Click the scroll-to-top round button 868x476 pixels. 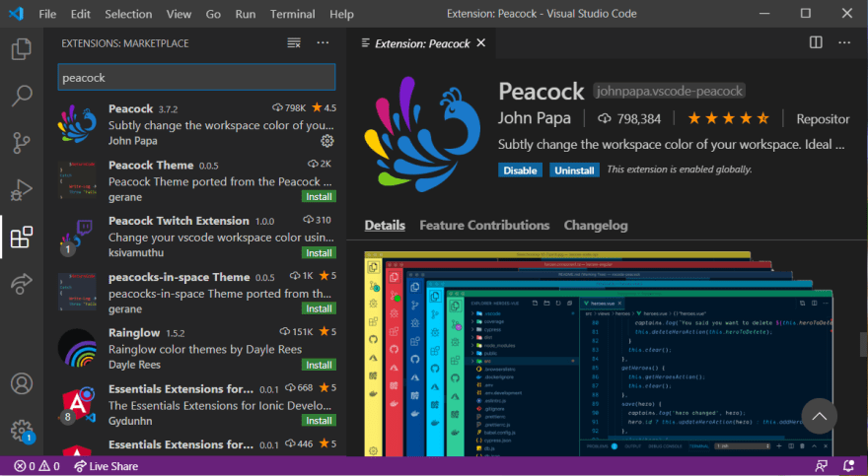click(819, 416)
